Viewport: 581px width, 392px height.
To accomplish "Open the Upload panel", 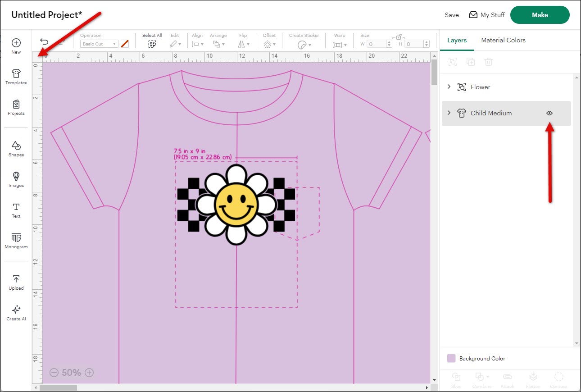I will (16, 282).
